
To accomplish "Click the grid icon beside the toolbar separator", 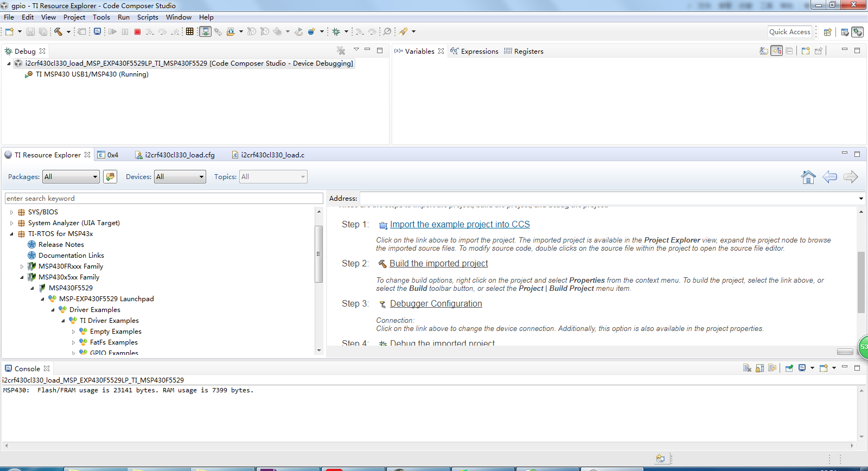I will 189,31.
